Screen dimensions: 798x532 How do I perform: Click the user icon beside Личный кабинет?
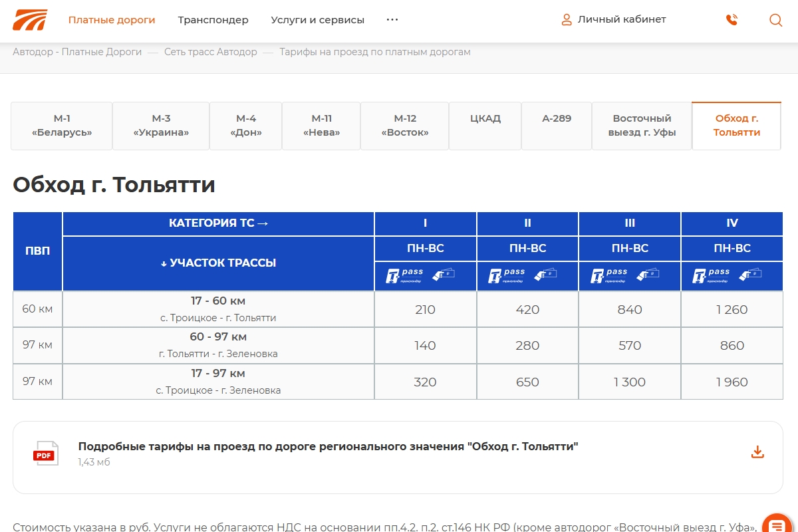(x=567, y=20)
